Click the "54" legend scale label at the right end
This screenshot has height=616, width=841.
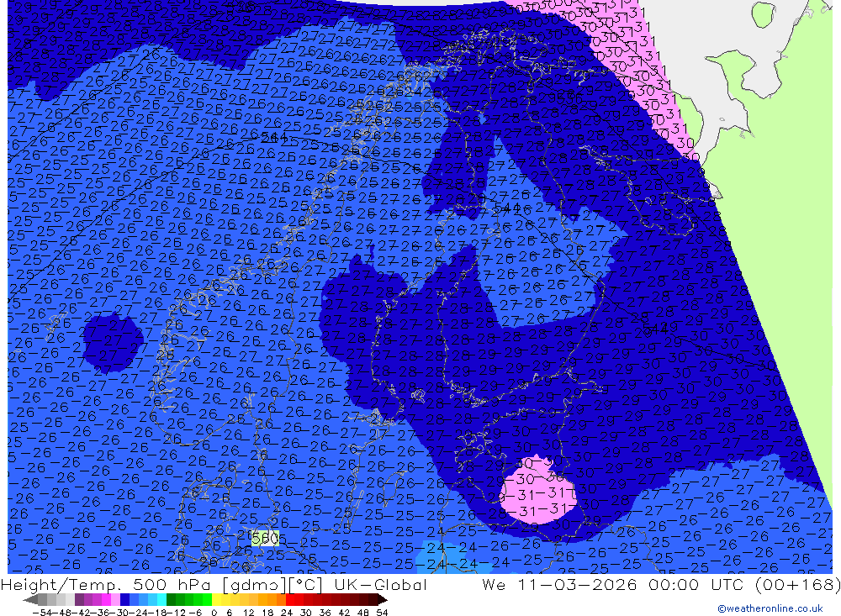[x=382, y=613]
